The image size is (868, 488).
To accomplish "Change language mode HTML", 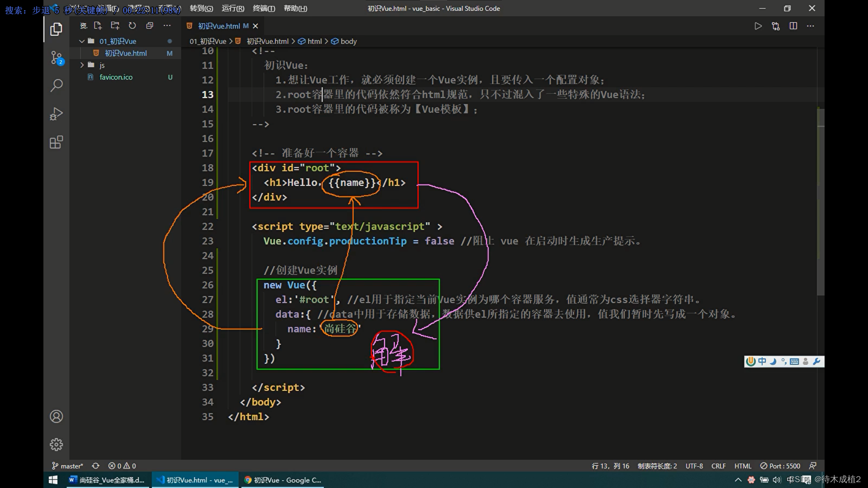I will coord(743,466).
